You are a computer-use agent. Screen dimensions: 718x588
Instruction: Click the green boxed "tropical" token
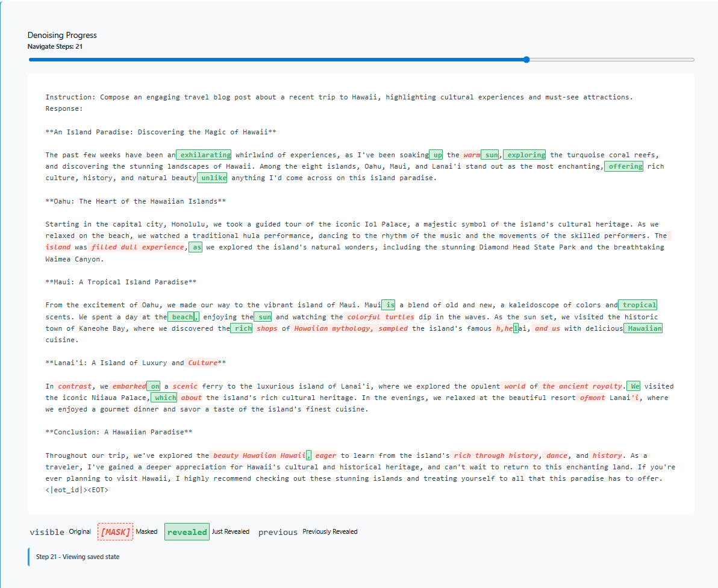tap(637, 305)
